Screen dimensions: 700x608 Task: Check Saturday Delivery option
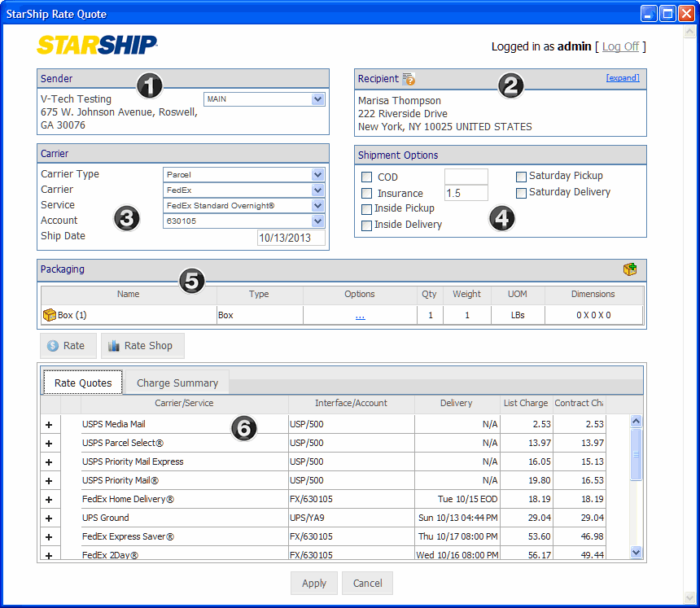[x=521, y=193]
